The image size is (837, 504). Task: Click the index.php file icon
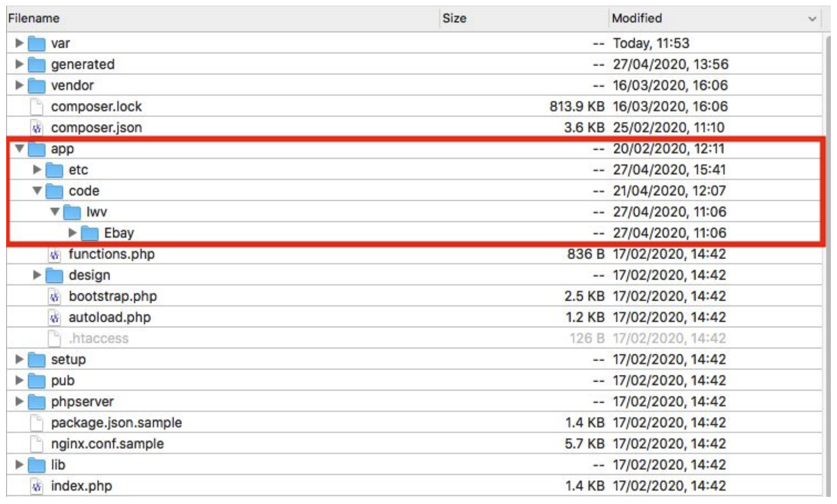pos(36,486)
